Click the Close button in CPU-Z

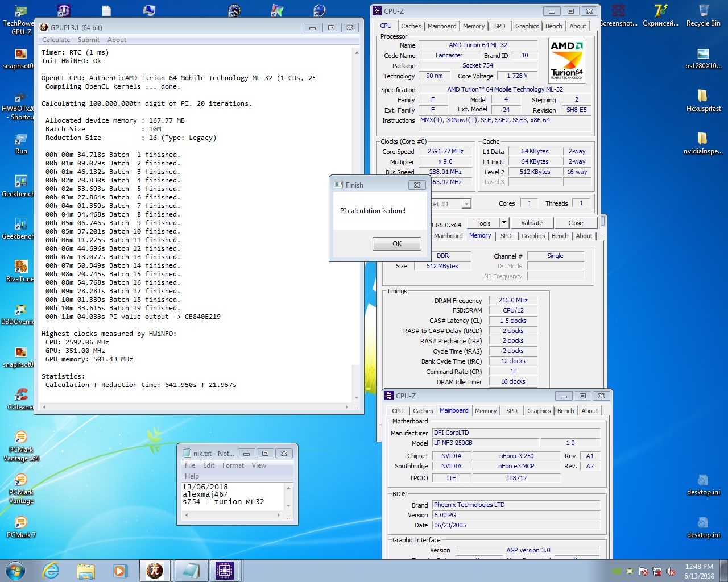[x=576, y=223]
